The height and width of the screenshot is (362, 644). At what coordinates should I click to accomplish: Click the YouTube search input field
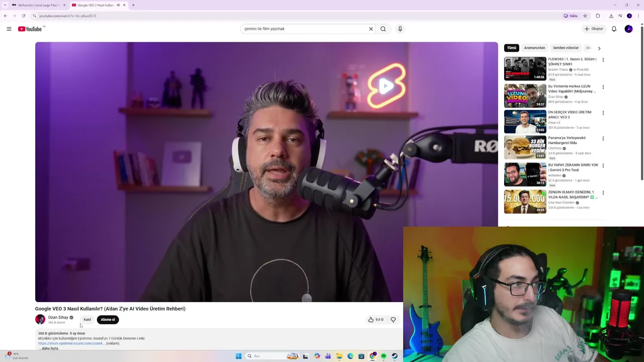tap(304, 29)
